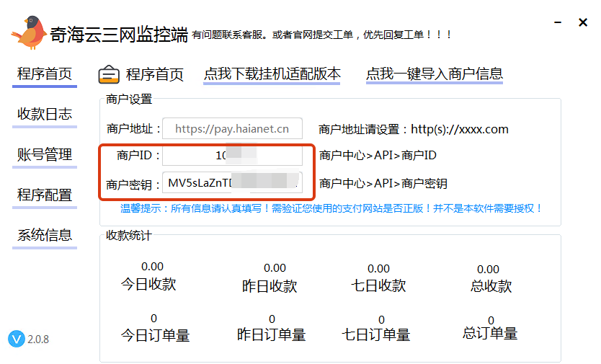Click the red bird app logo
Image resolution: width=601 pixels, height=364 pixels.
pos(28,32)
